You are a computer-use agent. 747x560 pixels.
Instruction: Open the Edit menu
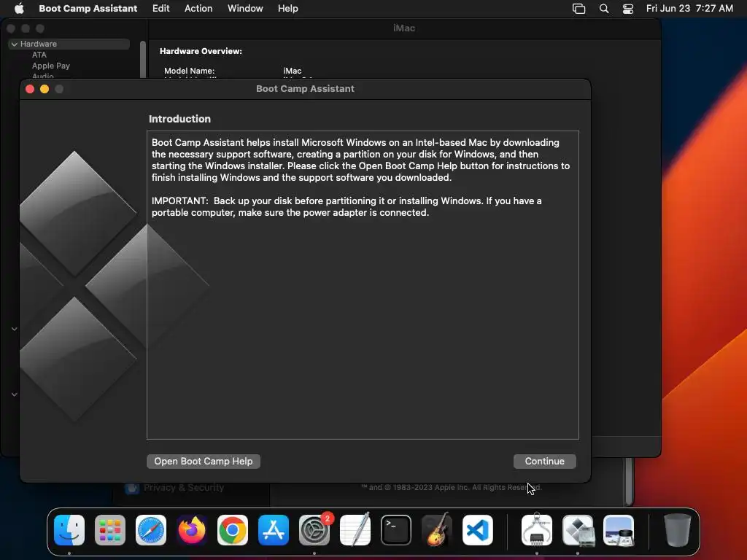coord(161,8)
